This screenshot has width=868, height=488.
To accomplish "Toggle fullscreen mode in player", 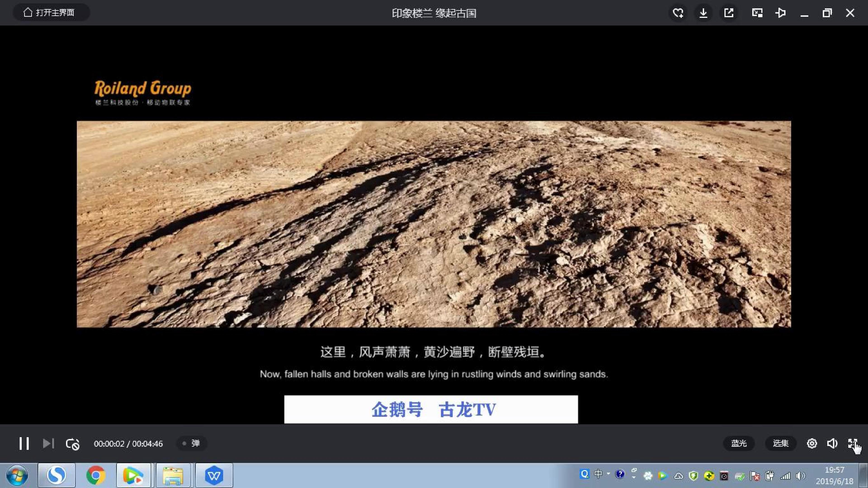I will (852, 443).
